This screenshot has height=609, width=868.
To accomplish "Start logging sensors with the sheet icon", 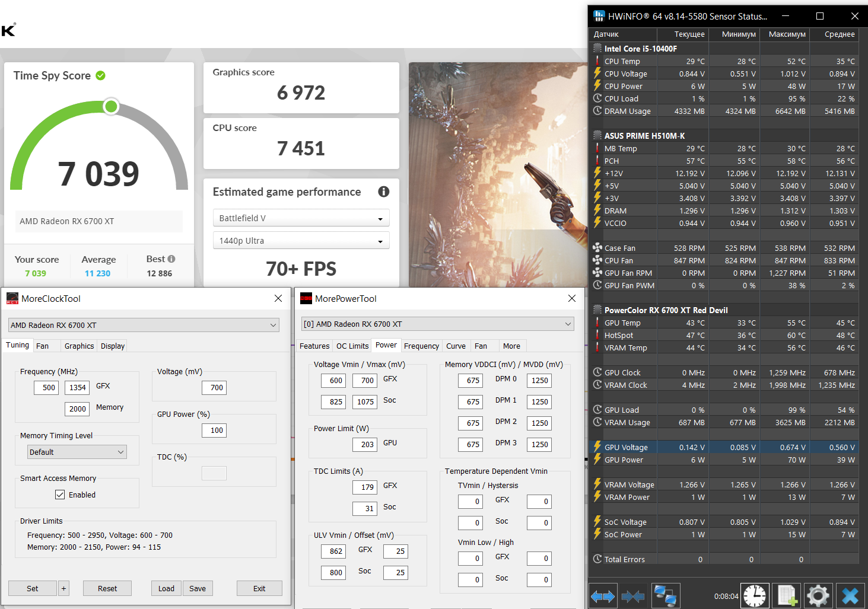I will pos(787,596).
